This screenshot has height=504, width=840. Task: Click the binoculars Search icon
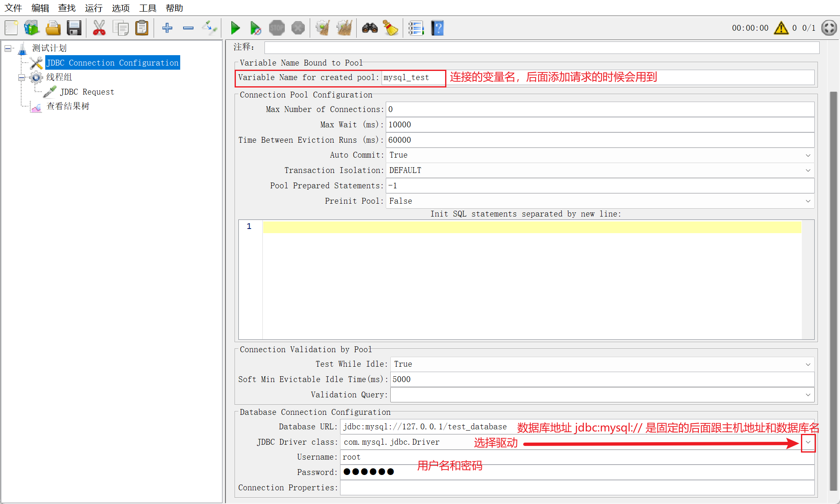coord(370,28)
